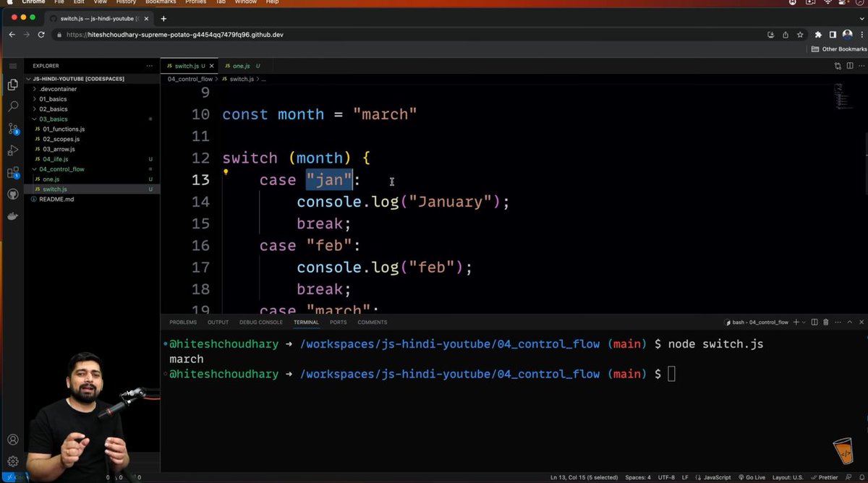
Task: Open 04_iife.js in explorer
Action: click(x=92, y=159)
